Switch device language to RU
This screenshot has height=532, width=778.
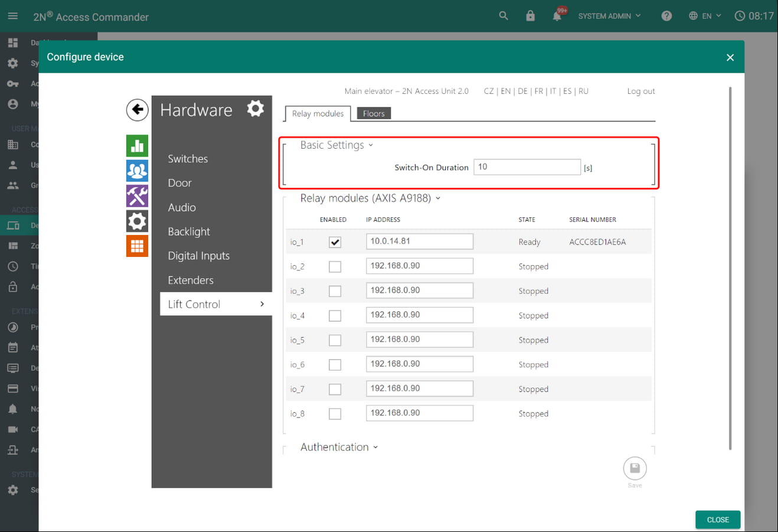[x=583, y=91]
